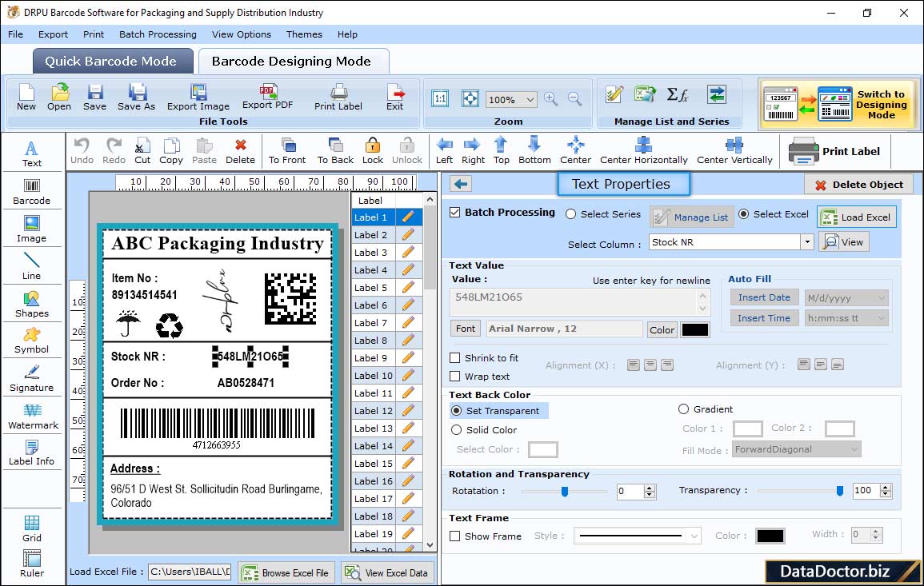
Task: Click the black text Color swatch
Action: (694, 330)
